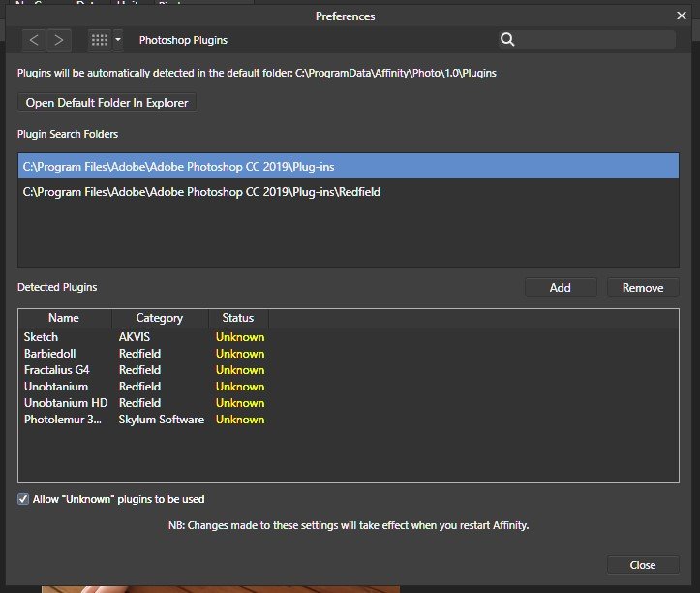Viewport: 700px width, 593px height.
Task: Toggle Allow "Unknown" plugins to be used
Action: click(23, 499)
